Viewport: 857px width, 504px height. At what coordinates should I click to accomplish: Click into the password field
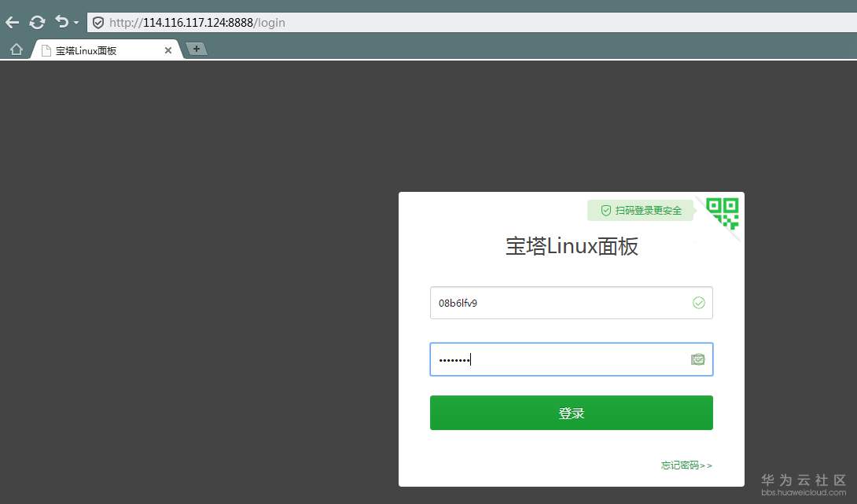[571, 359]
